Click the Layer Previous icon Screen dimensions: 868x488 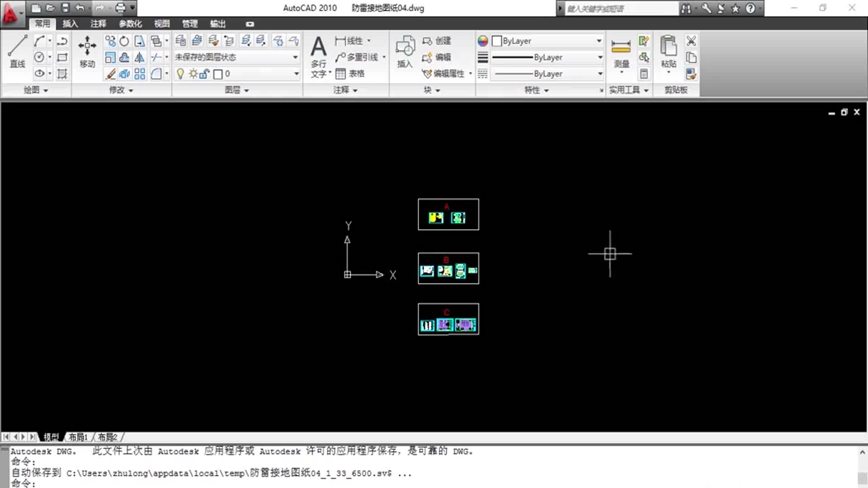coord(229,41)
